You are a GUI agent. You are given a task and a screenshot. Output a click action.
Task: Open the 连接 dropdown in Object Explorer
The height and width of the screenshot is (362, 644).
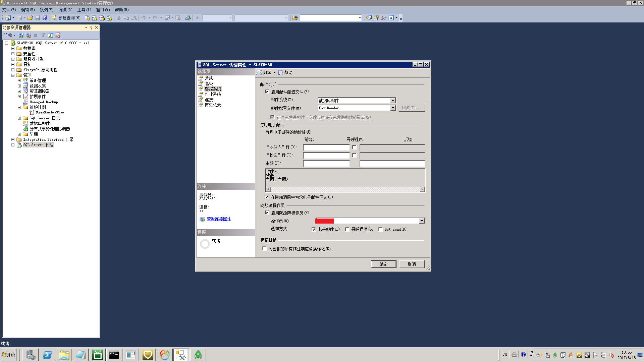(x=10, y=35)
